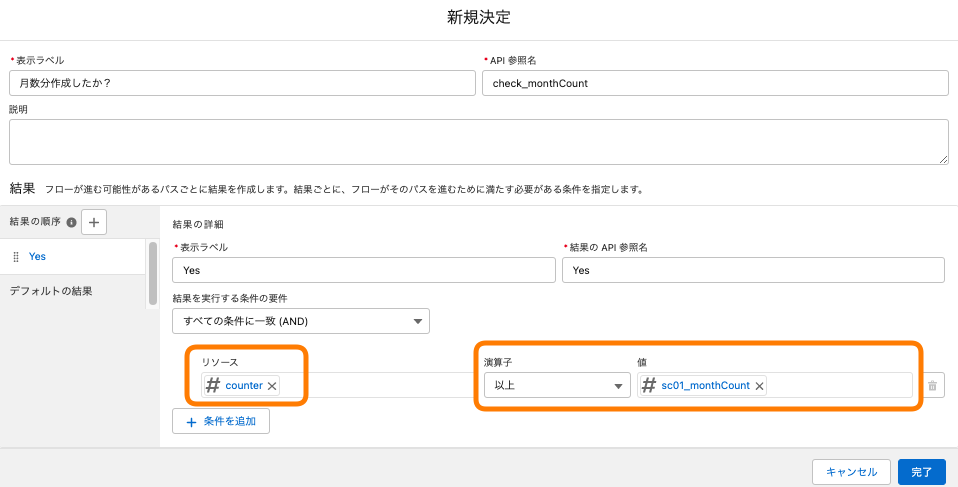Click the 新規決定 dialog title

click(x=479, y=18)
